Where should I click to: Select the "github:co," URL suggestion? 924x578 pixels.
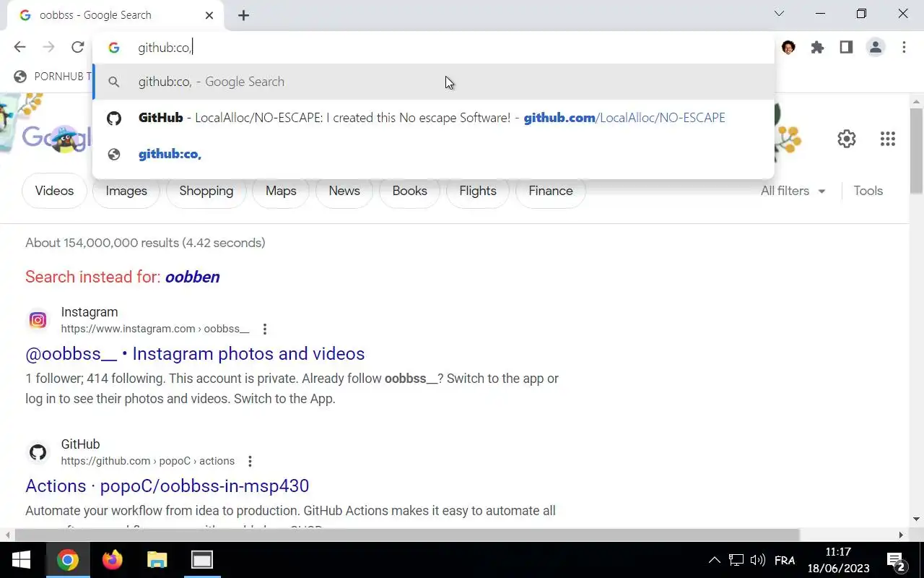[433, 154]
